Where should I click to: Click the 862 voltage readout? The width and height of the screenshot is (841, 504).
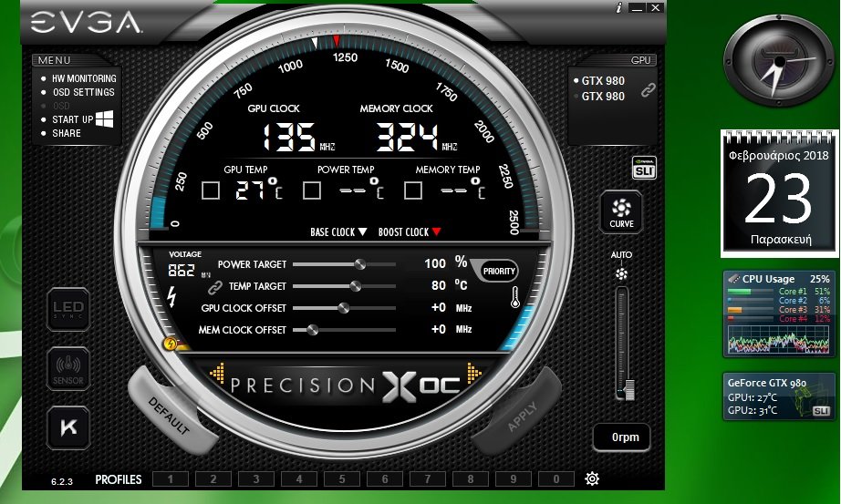coord(182,271)
